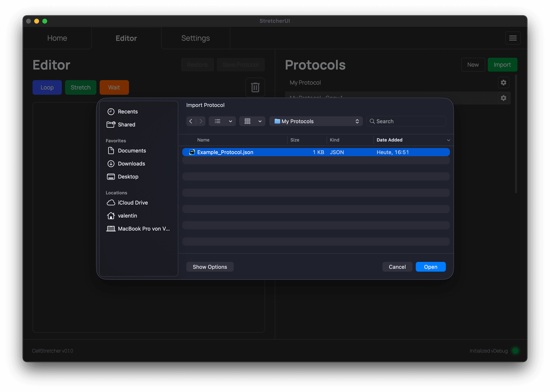Open Documents favorite

(139, 151)
